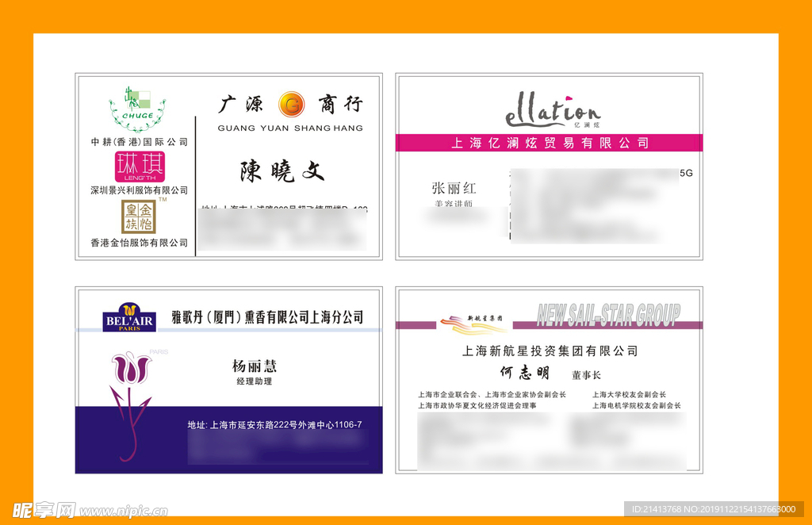
Task: Select the 雅歌丹（厦门）熏香有限公司上海分公司 heading
Action: point(267,317)
